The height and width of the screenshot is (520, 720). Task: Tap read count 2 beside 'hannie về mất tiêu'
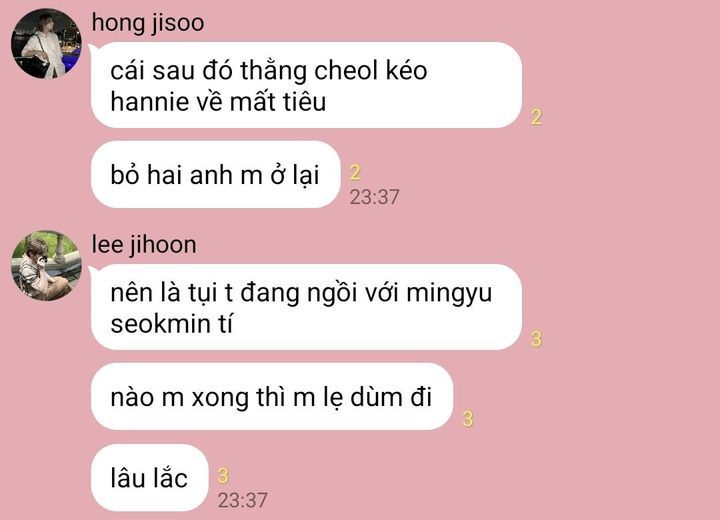[536, 117]
